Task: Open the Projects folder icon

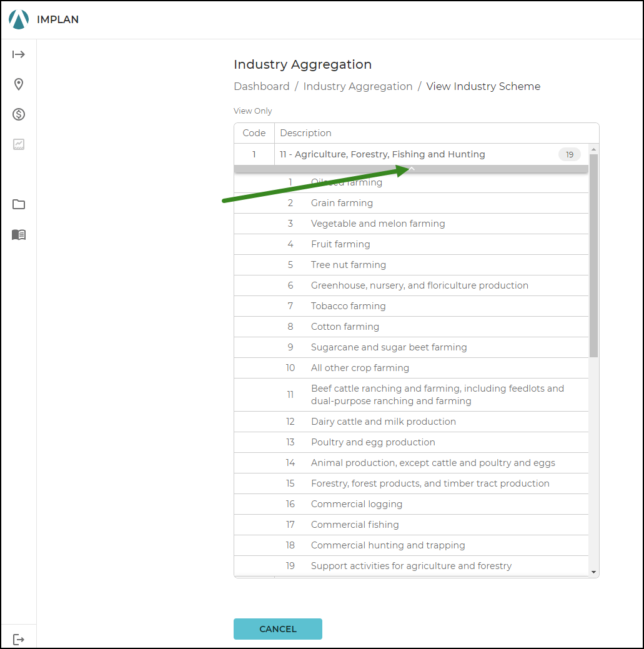Action: click(19, 204)
